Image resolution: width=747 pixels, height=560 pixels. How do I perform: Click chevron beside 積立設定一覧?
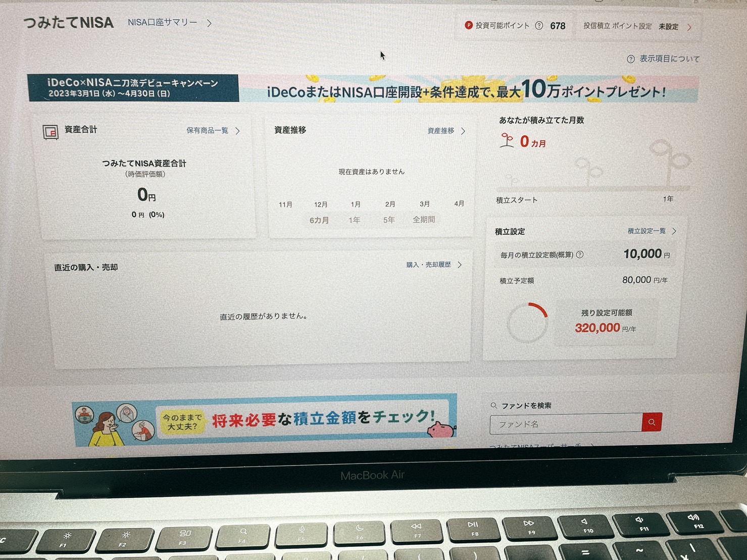point(674,231)
